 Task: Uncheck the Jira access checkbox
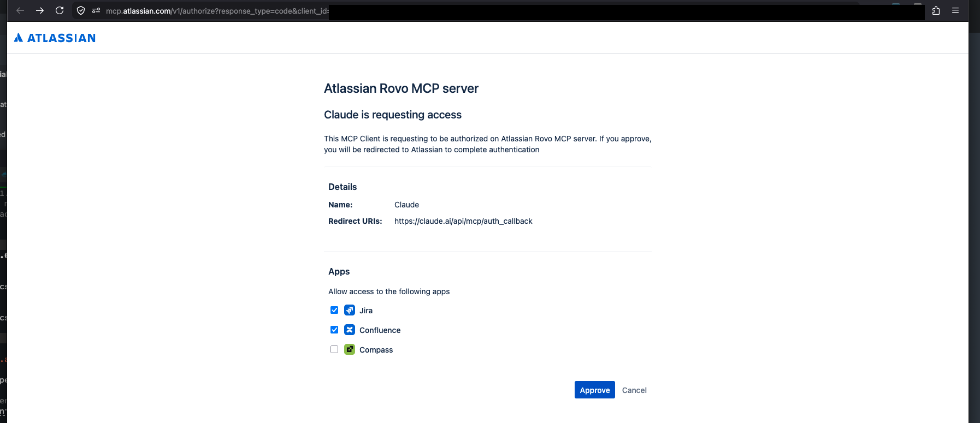click(334, 310)
